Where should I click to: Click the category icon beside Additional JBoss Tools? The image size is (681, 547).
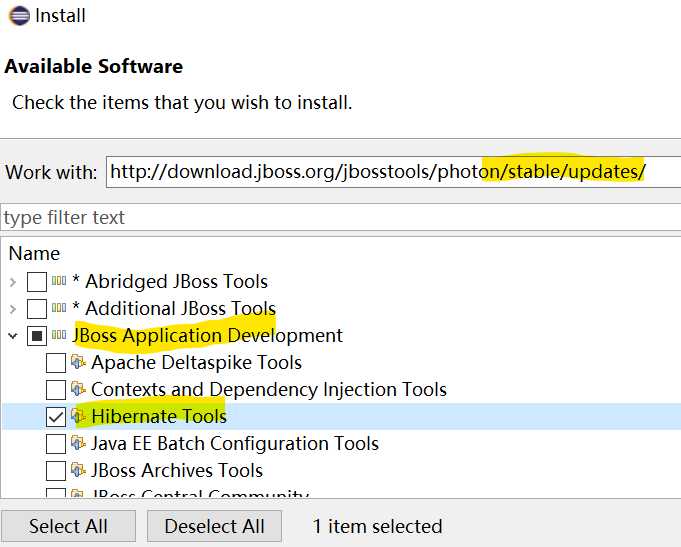pyautogui.click(x=59, y=308)
